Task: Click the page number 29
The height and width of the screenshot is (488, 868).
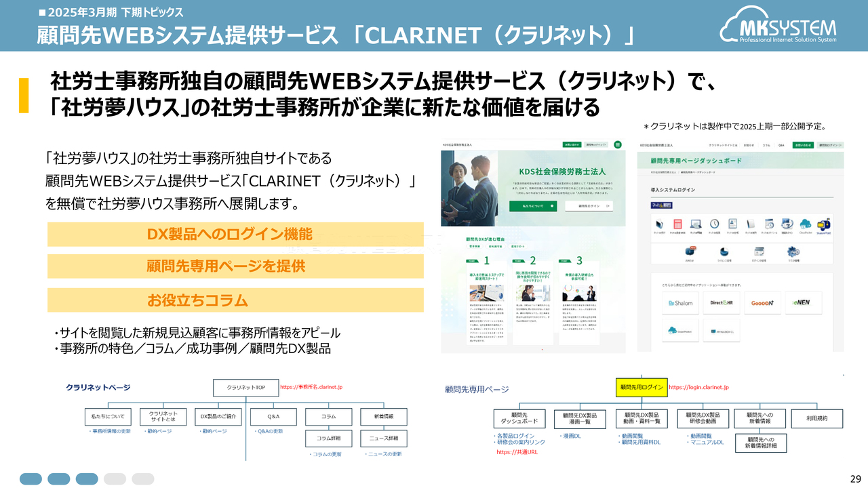Action: point(854,478)
